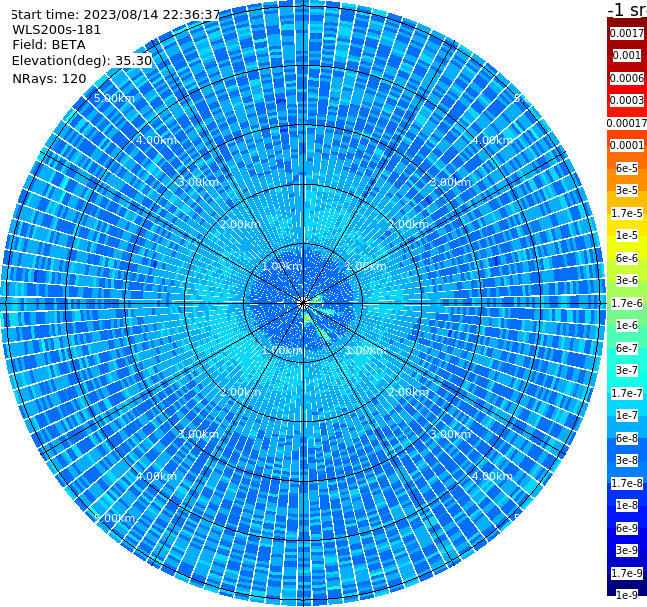The width and height of the screenshot is (647, 607).
Task: Click the 1.7e-9 colorbar tick
Action: [627, 573]
